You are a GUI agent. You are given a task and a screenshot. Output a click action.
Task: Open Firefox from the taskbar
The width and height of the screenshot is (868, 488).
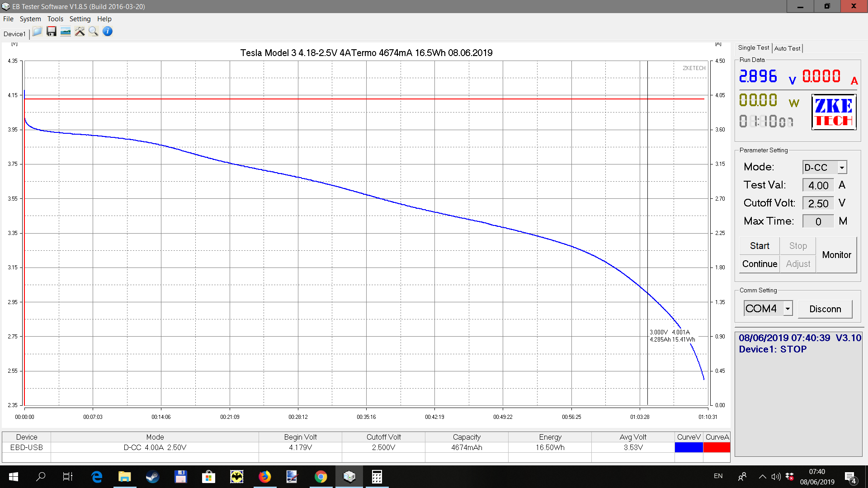[x=265, y=477]
